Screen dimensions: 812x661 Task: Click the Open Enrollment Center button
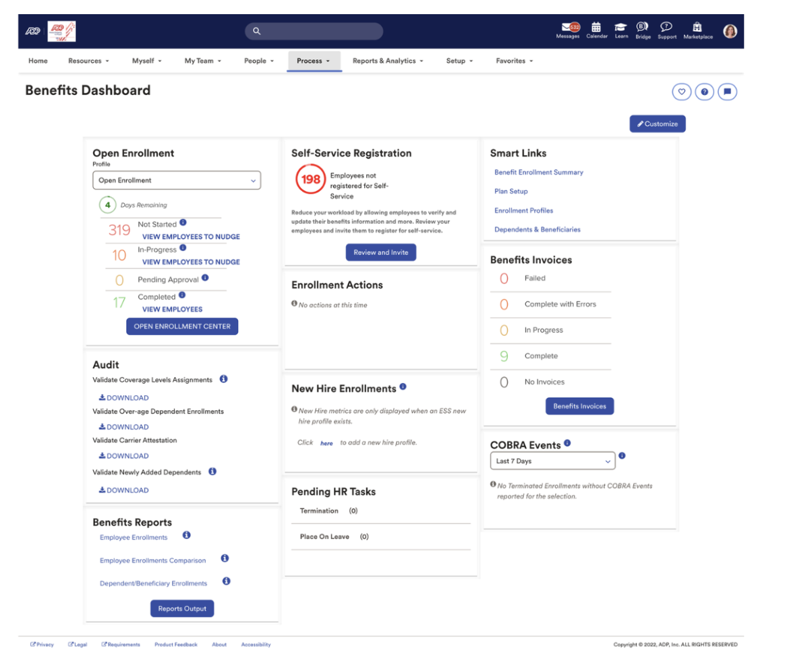(181, 326)
